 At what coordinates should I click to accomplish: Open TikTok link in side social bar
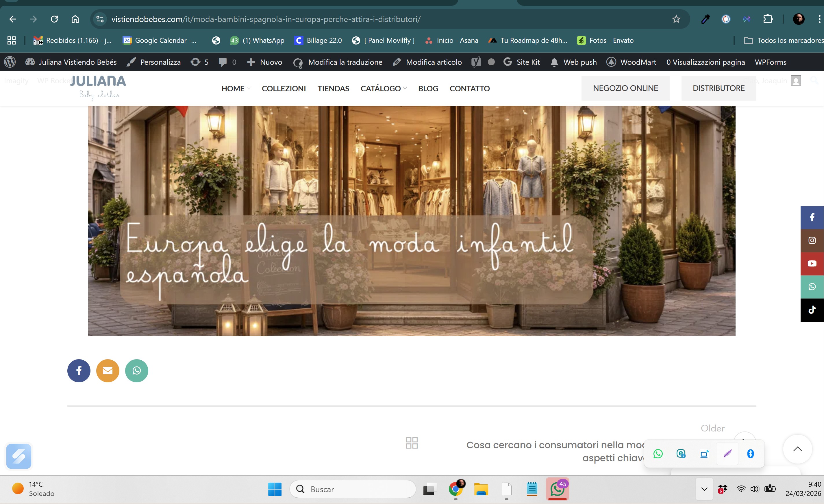tap(812, 310)
